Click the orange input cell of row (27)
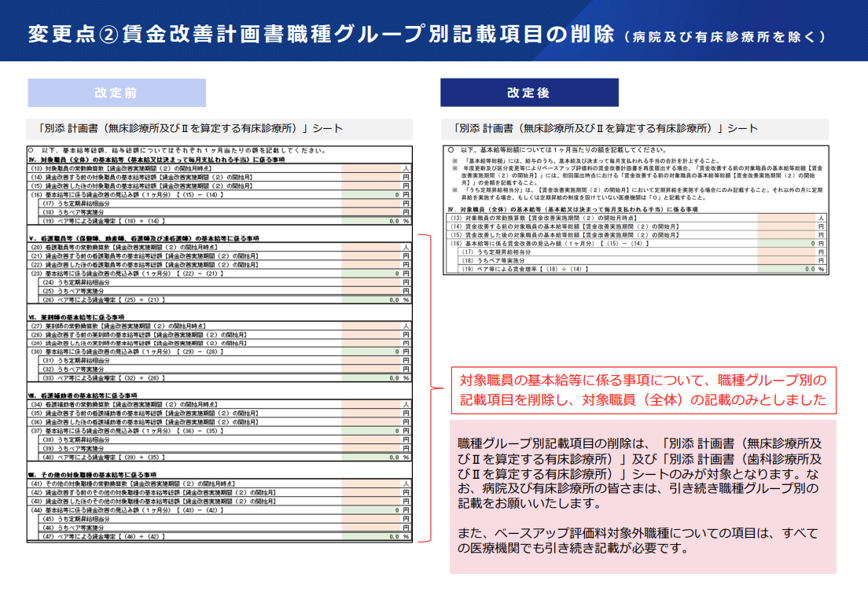 coord(371,326)
